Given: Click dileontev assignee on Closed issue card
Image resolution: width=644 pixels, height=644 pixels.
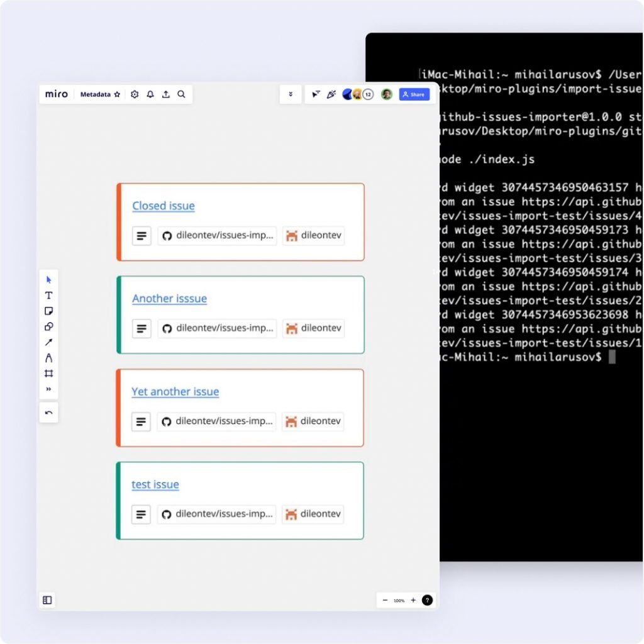Looking at the screenshot, I should (x=313, y=236).
